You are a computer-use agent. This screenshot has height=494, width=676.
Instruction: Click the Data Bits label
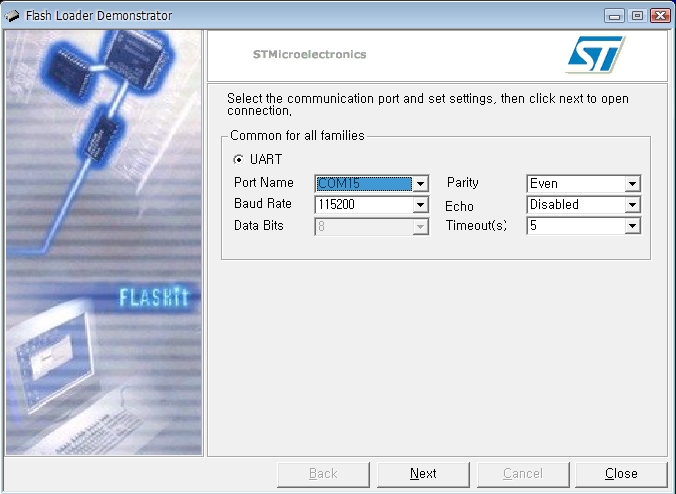[x=259, y=225]
